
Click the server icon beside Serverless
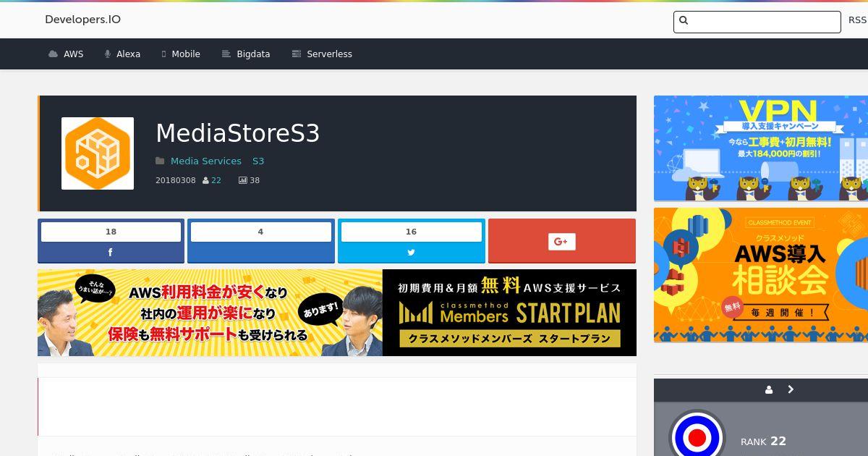click(296, 54)
